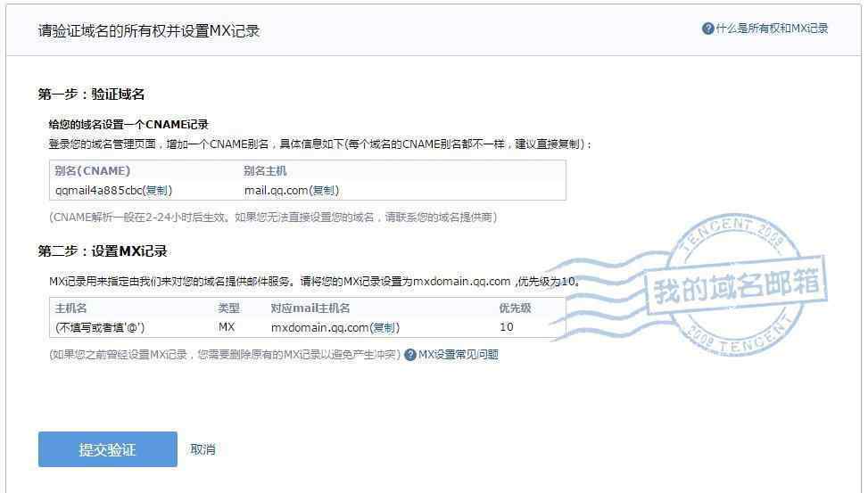Image resolution: width=868 pixels, height=493 pixels.
Task: Click the note about CNAME taking 2-24 hours
Action: [x=273, y=217]
